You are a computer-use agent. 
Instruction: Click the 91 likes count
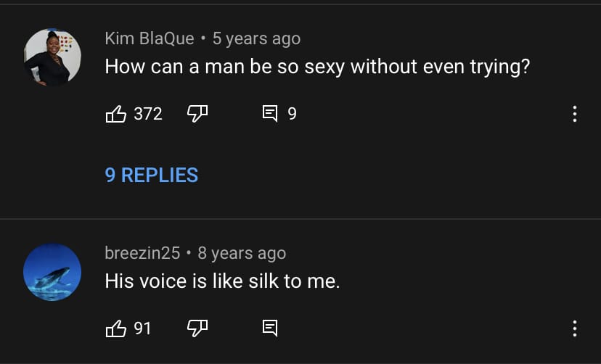(142, 328)
